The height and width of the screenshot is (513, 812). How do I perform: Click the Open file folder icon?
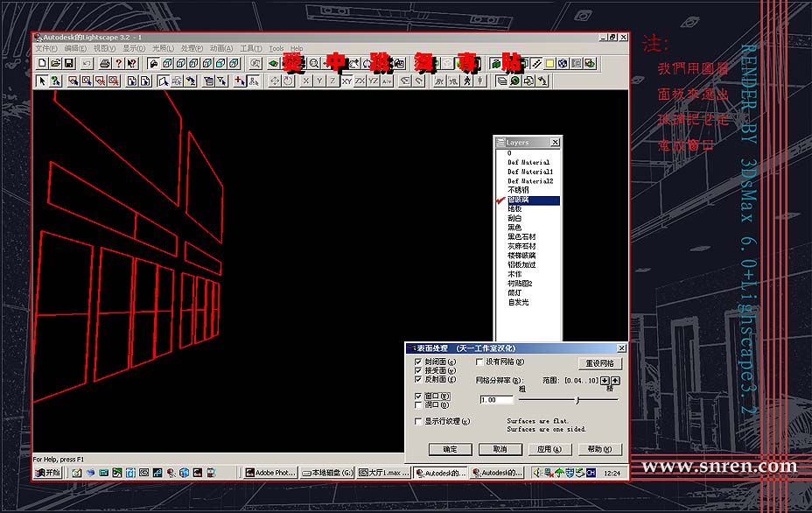(55, 63)
